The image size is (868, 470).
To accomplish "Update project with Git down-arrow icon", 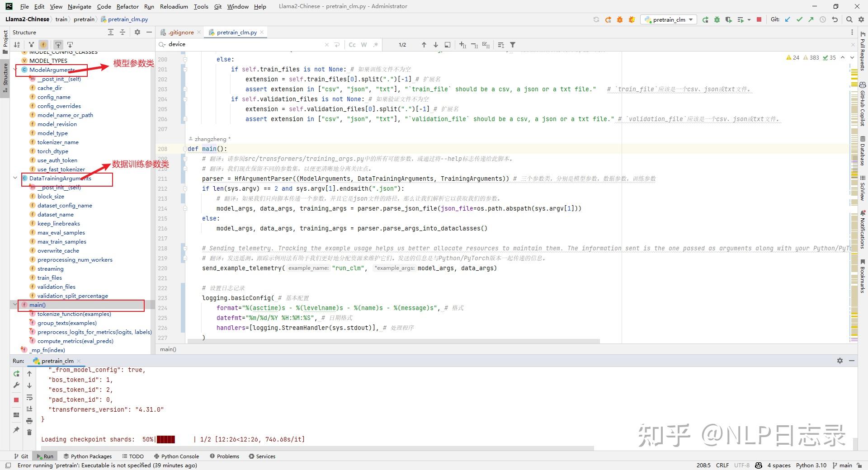I will coord(788,19).
